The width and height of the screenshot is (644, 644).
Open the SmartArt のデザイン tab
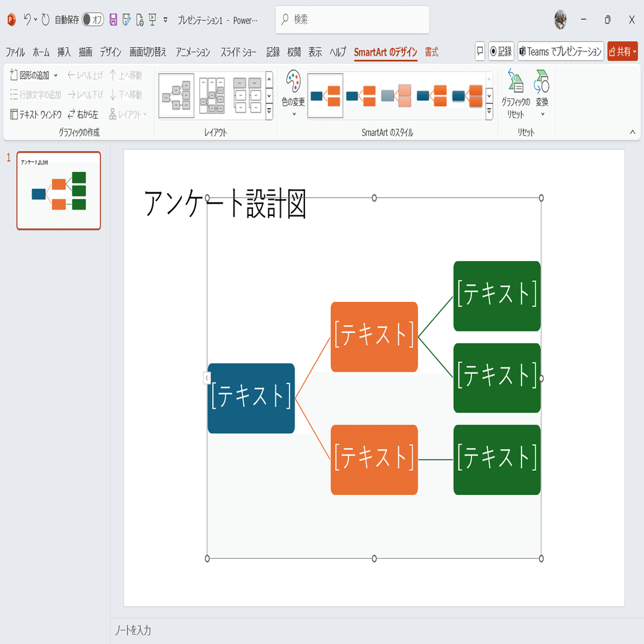click(385, 52)
